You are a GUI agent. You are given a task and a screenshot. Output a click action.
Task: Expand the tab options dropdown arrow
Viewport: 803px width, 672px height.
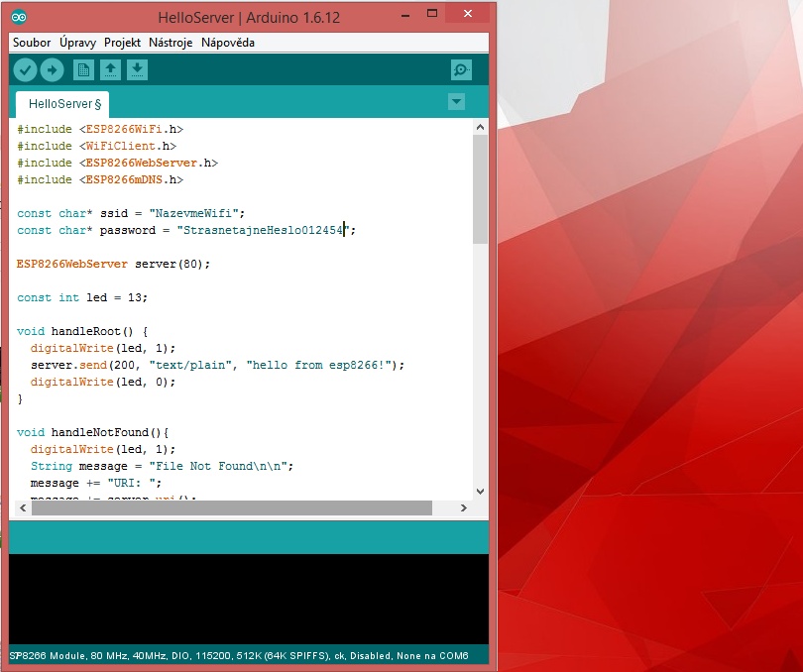coord(456,101)
